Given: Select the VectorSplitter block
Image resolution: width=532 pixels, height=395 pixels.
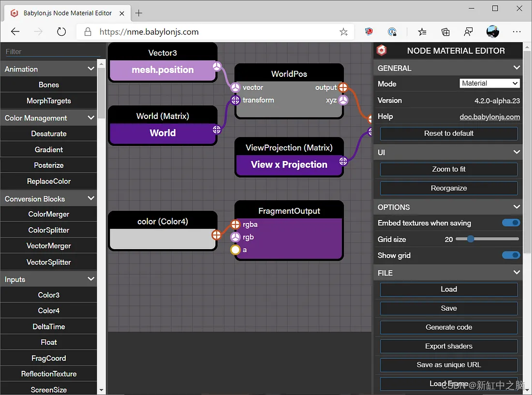Looking at the screenshot, I should coord(48,262).
